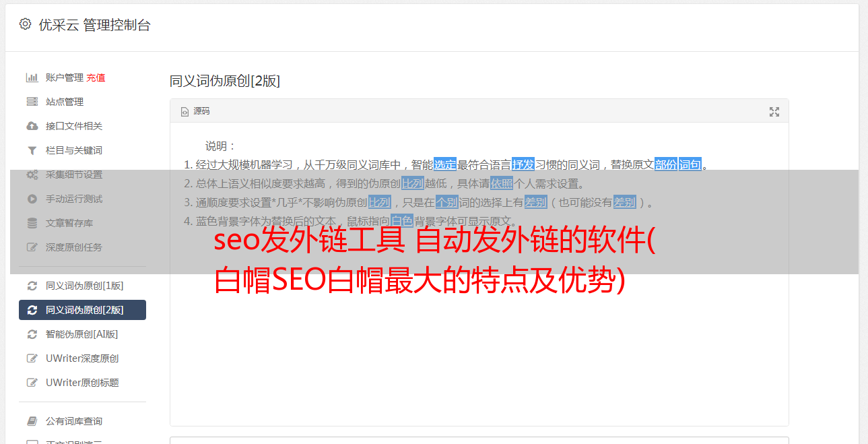Open UWriter原创标题 menu item
Image resolution: width=868 pixels, height=444 pixels.
pos(82,383)
